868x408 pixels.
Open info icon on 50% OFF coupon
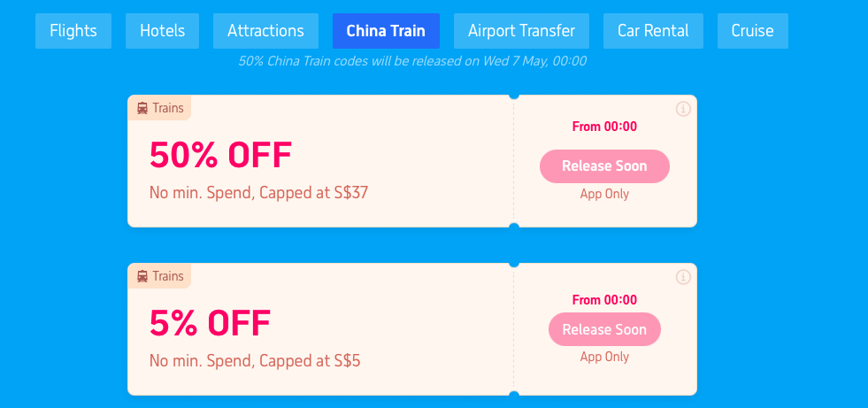683,109
